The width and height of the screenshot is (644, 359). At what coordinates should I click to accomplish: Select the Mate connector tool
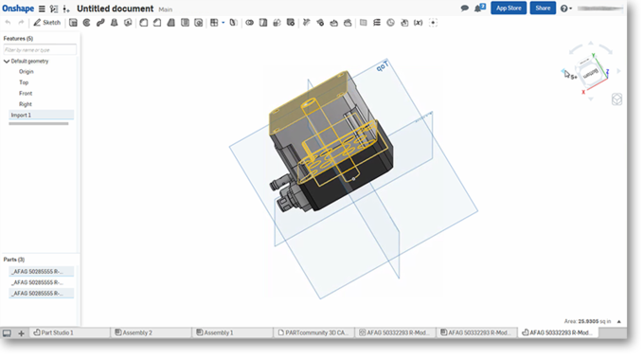[434, 23]
